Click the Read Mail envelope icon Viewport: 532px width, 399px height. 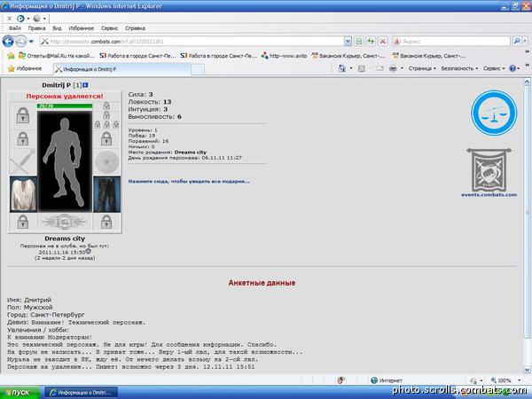(x=379, y=68)
